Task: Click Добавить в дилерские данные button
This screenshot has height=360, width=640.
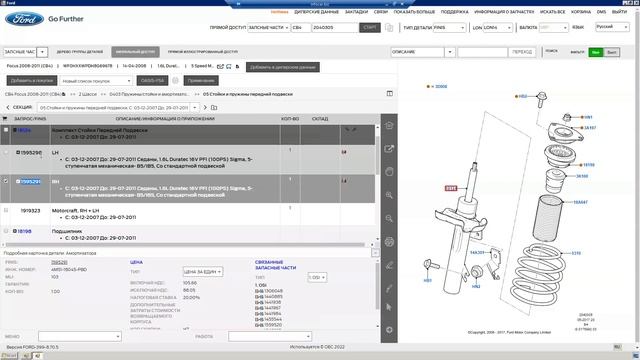Action: (x=282, y=67)
